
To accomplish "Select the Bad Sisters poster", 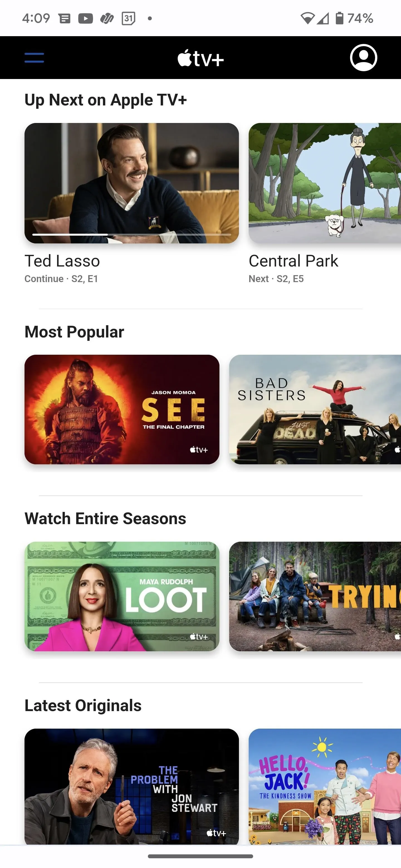I will click(315, 410).
